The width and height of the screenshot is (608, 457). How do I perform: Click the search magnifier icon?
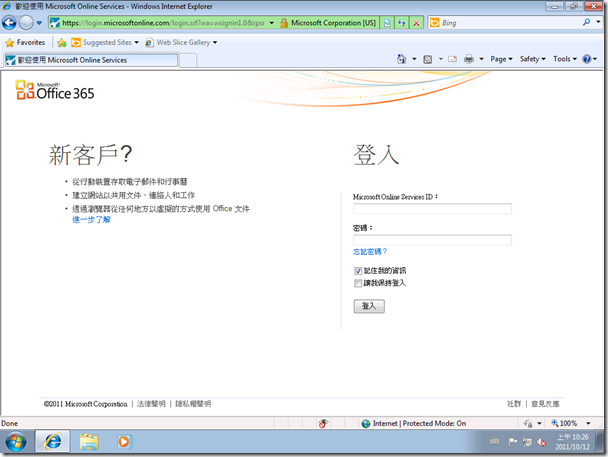[586, 22]
